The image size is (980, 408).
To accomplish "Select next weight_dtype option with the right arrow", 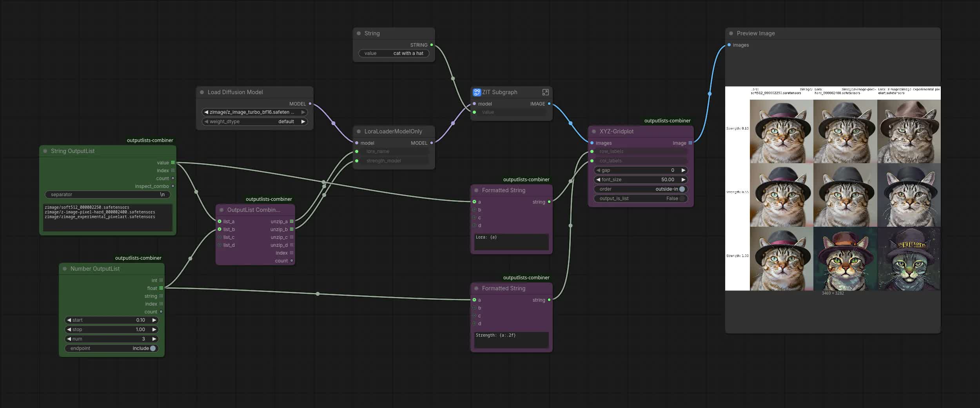I will 303,122.
